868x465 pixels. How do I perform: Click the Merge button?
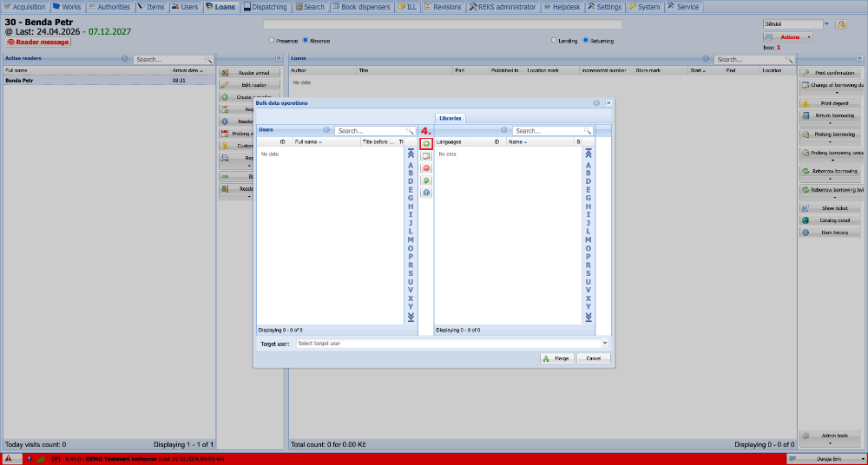point(557,358)
